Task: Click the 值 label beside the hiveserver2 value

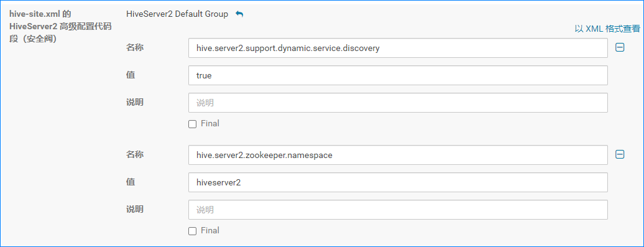Action: tap(131, 182)
